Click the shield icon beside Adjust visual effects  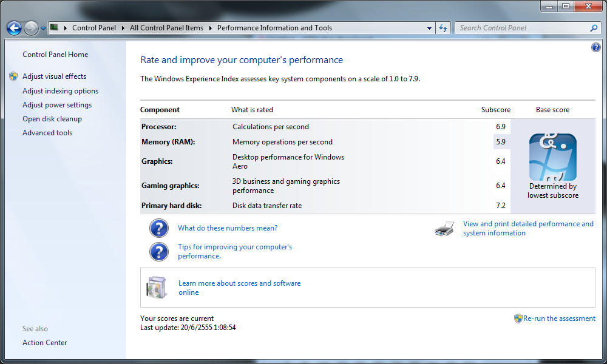point(13,76)
